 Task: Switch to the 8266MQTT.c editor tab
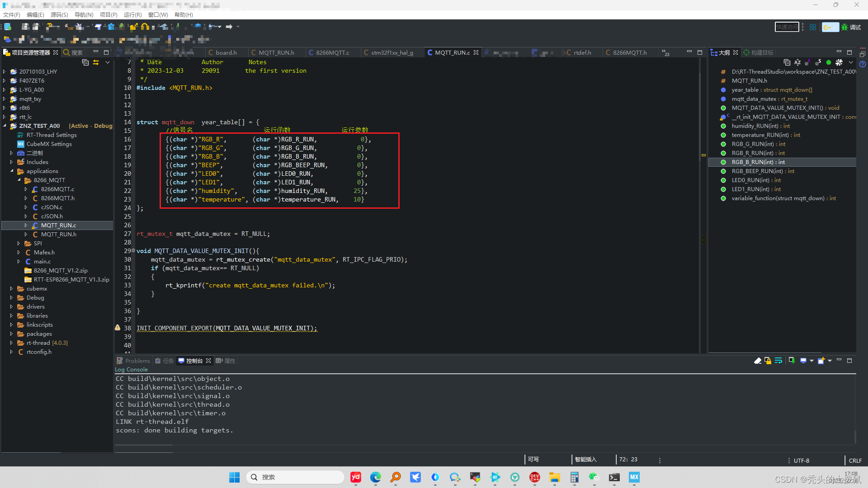click(332, 52)
